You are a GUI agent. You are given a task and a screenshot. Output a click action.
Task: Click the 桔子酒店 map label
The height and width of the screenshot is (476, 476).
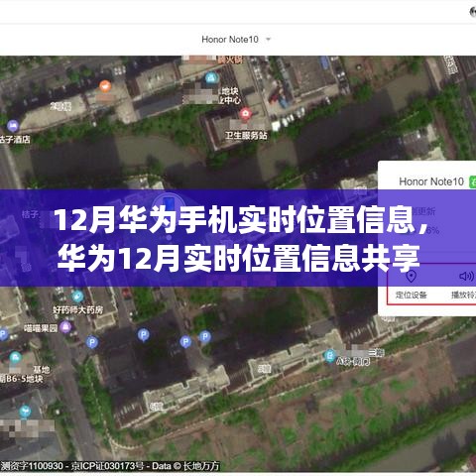(x=15, y=139)
